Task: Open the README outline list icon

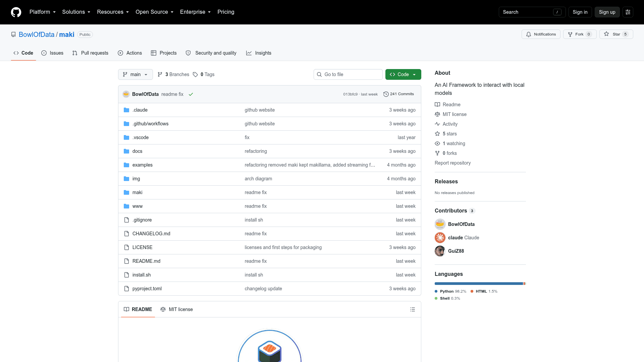Action: click(x=413, y=309)
